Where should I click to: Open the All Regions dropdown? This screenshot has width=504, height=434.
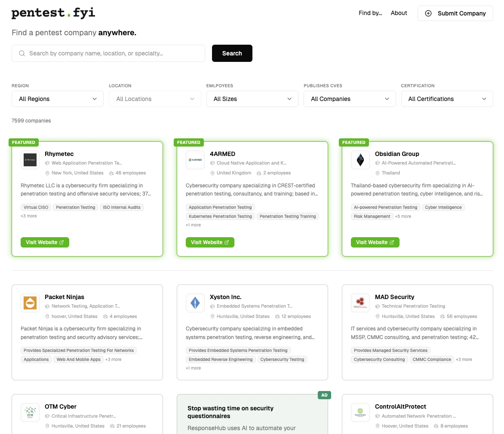point(57,99)
